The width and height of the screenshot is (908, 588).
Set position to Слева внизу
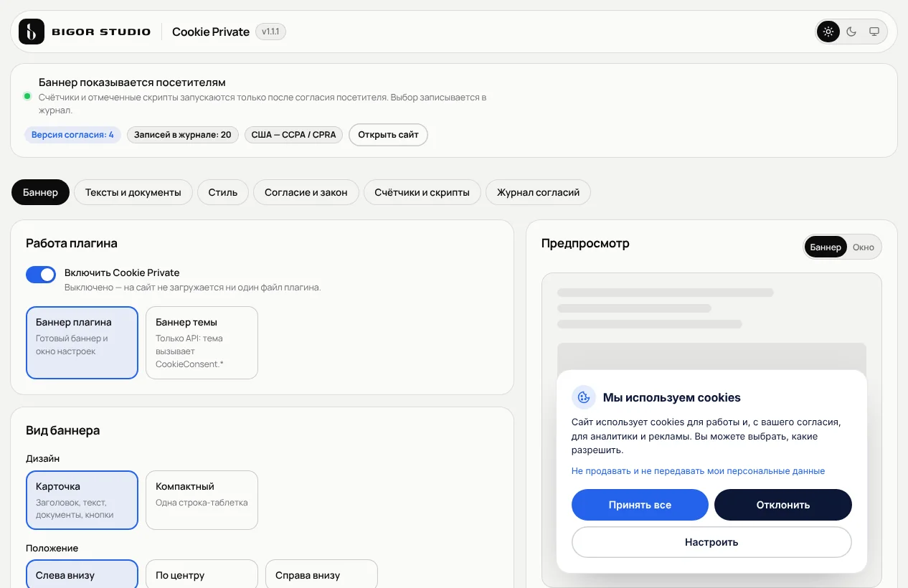pyautogui.click(x=82, y=574)
